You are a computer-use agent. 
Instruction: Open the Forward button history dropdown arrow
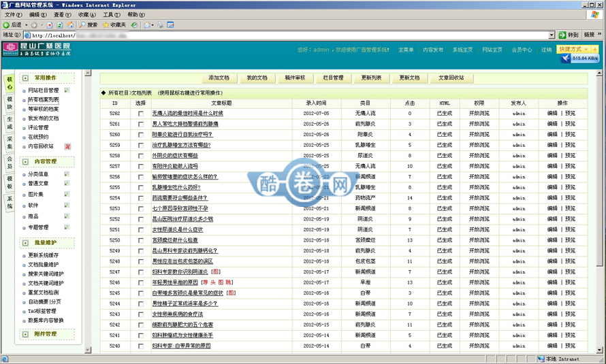click(42, 25)
